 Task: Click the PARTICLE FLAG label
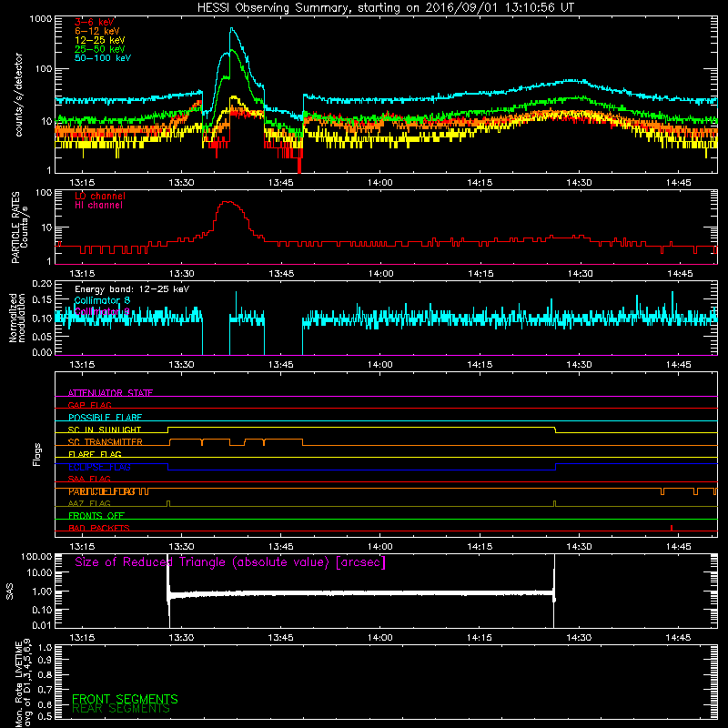102,491
